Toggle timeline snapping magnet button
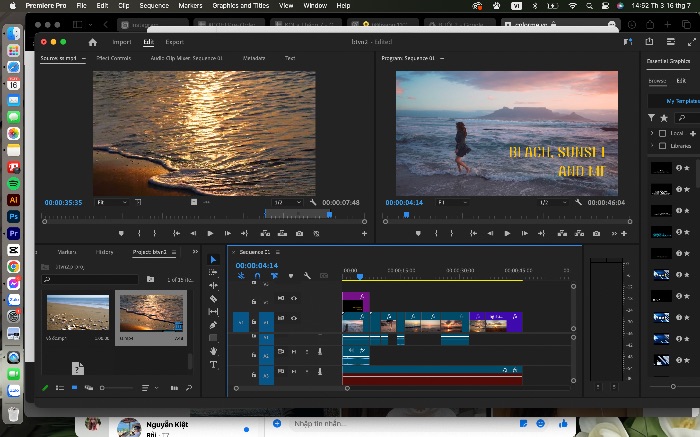The image size is (700, 437). pyautogui.click(x=257, y=276)
